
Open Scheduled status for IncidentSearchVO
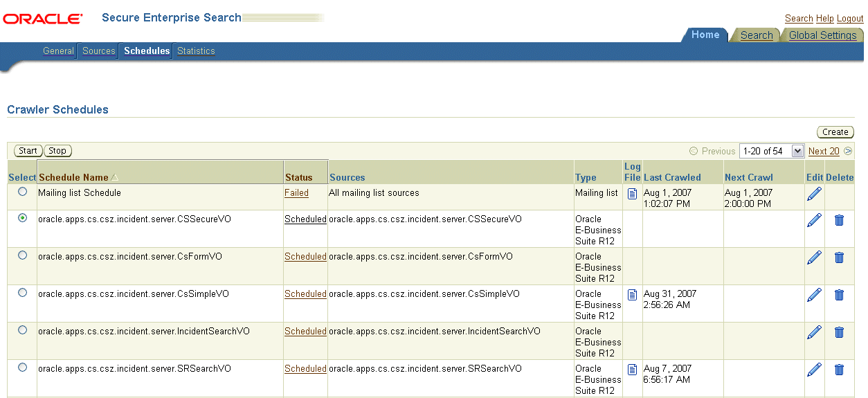pyautogui.click(x=305, y=332)
